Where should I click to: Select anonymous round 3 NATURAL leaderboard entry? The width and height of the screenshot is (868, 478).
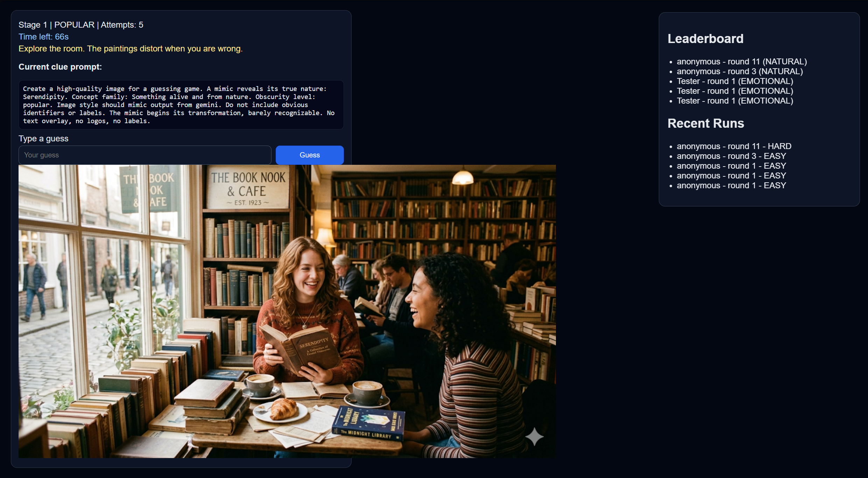click(x=739, y=71)
